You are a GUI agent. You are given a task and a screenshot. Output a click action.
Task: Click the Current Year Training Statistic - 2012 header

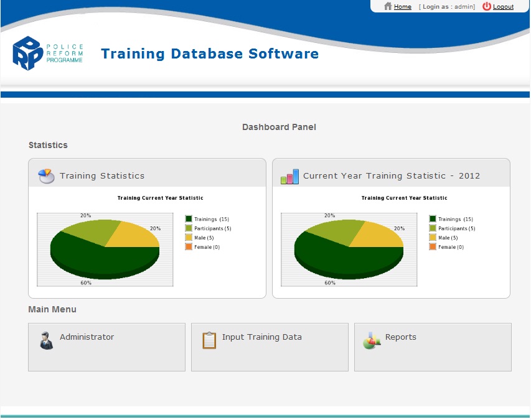[x=392, y=176]
